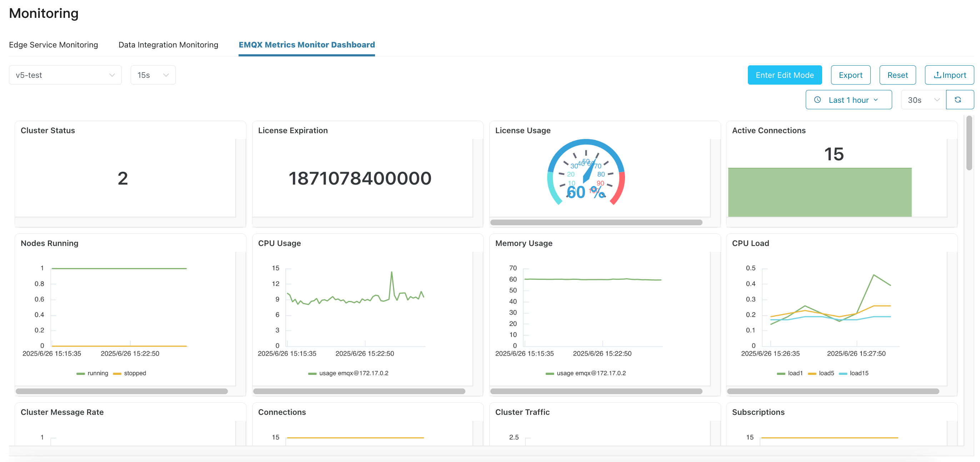This screenshot has height=462, width=980.
Task: Open the v5-test cluster dropdown
Action: tap(65, 75)
